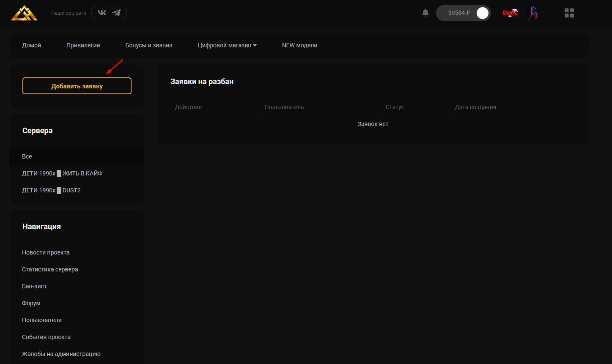Click the Действие column header
Image resolution: width=612 pixels, height=364 pixels.
tap(188, 107)
